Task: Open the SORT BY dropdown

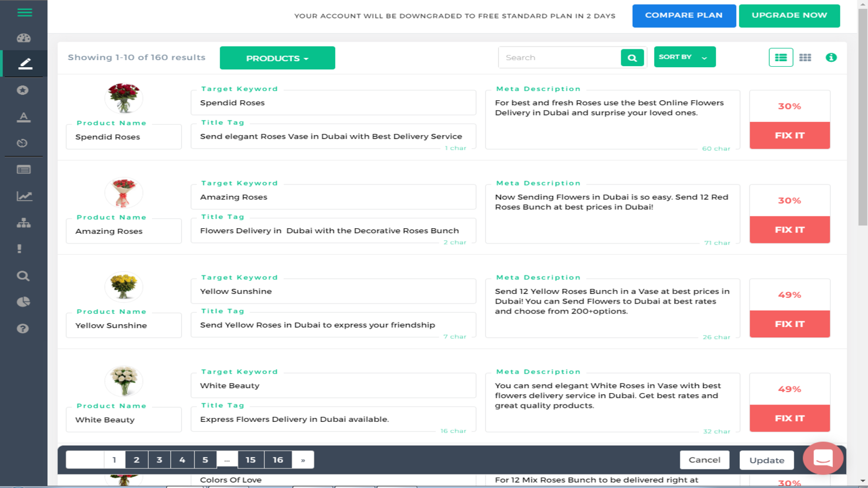Action: pos(685,57)
